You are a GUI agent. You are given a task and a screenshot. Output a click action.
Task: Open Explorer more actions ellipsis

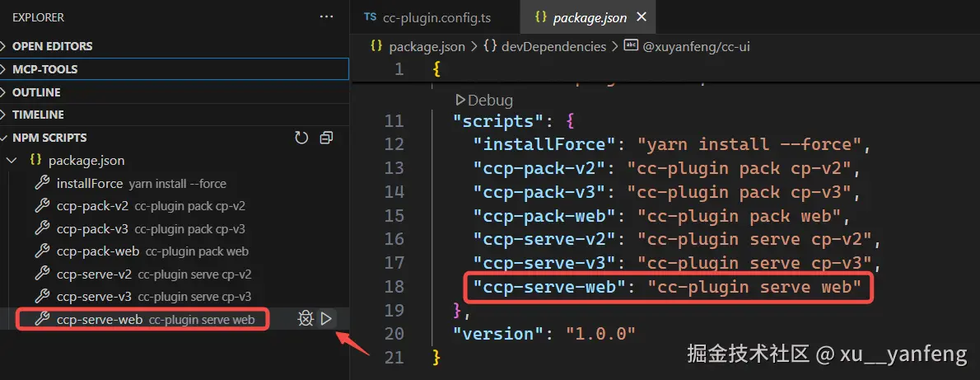pos(326,17)
